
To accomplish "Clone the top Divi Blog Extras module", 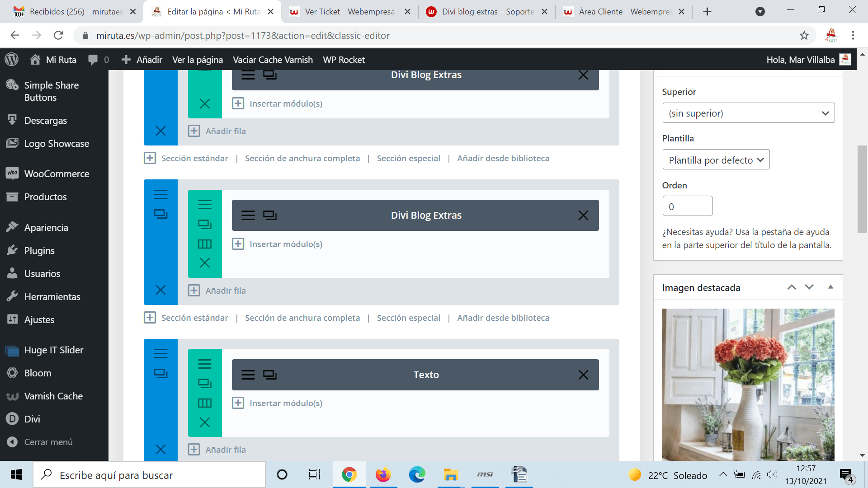I will 270,75.
